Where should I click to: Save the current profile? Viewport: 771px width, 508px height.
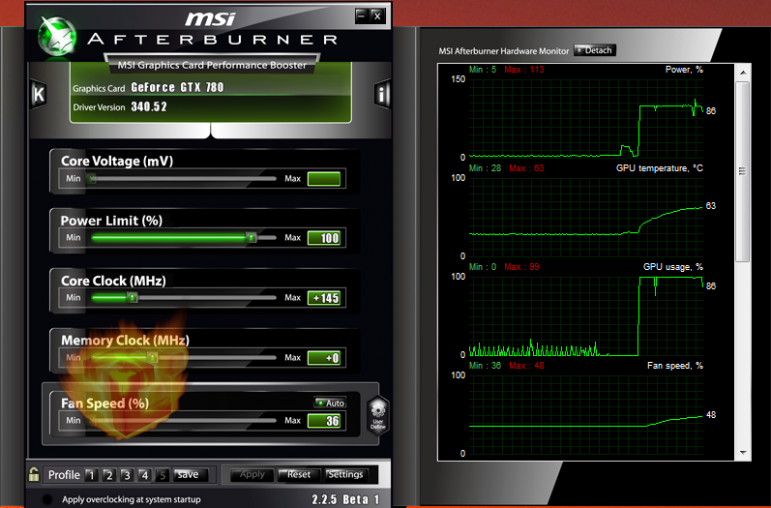click(x=189, y=475)
